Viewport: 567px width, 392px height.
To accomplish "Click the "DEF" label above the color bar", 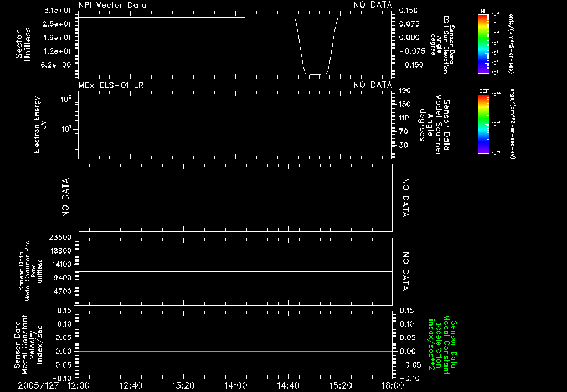I will coord(483,91).
